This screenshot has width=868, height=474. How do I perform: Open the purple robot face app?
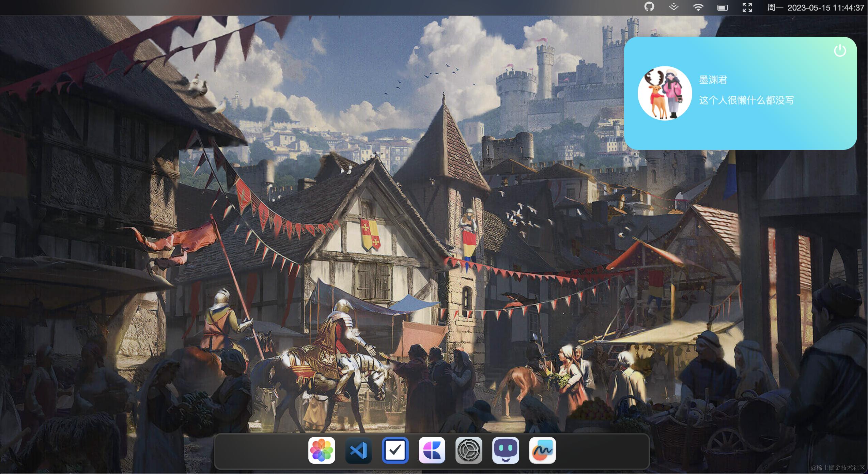pos(506,450)
